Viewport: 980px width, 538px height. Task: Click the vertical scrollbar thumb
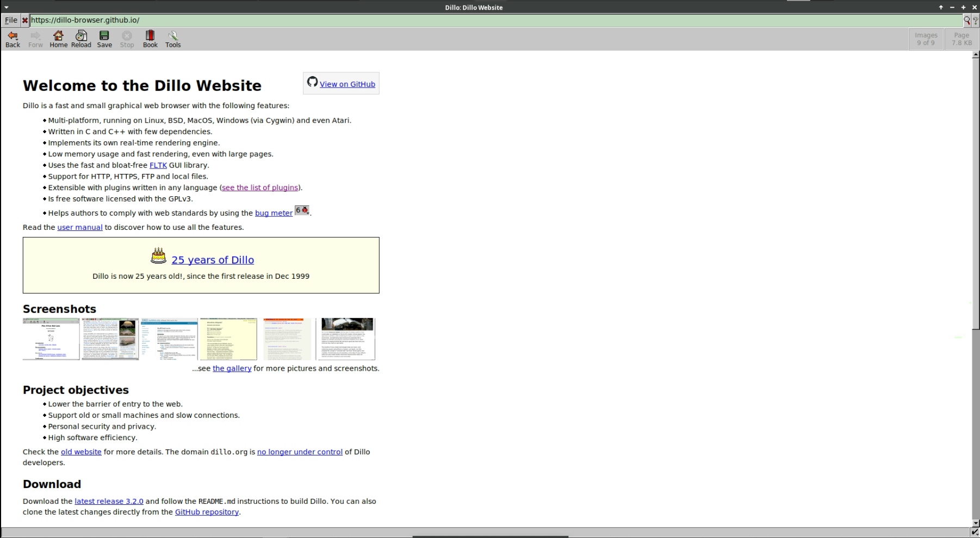[x=976, y=193]
